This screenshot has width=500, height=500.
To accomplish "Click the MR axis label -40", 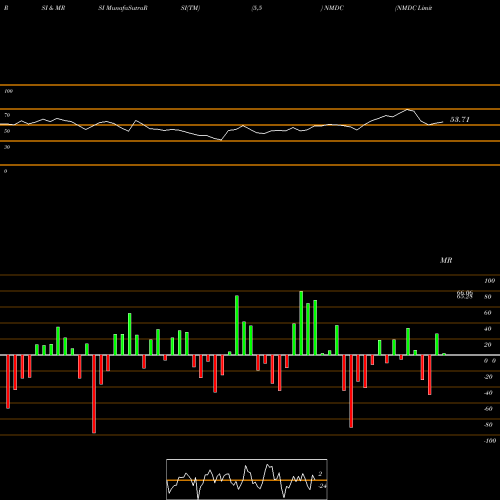I will click(x=488, y=393).
